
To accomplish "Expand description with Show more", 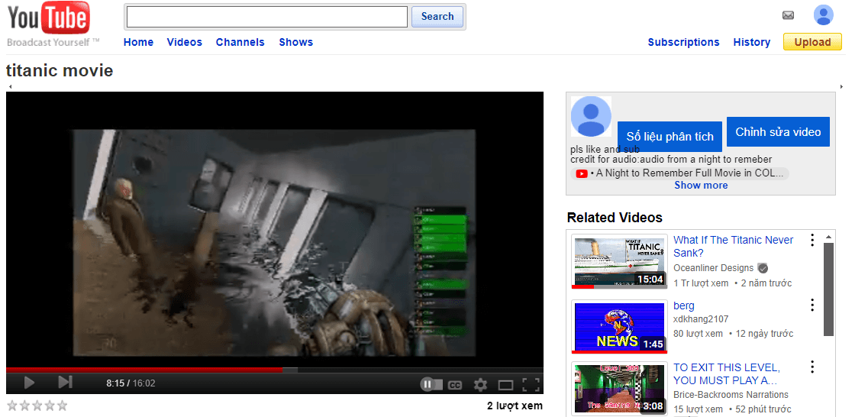I will click(x=701, y=186).
